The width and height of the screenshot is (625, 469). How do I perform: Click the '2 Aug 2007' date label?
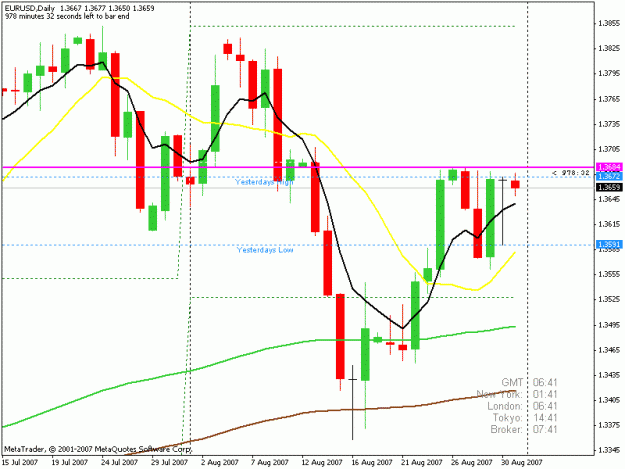220,462
